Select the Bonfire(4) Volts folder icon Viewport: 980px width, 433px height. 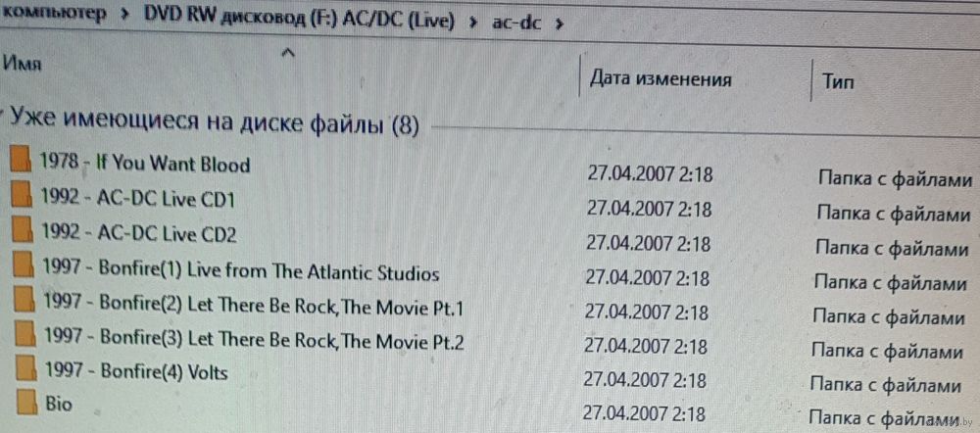coord(25,367)
